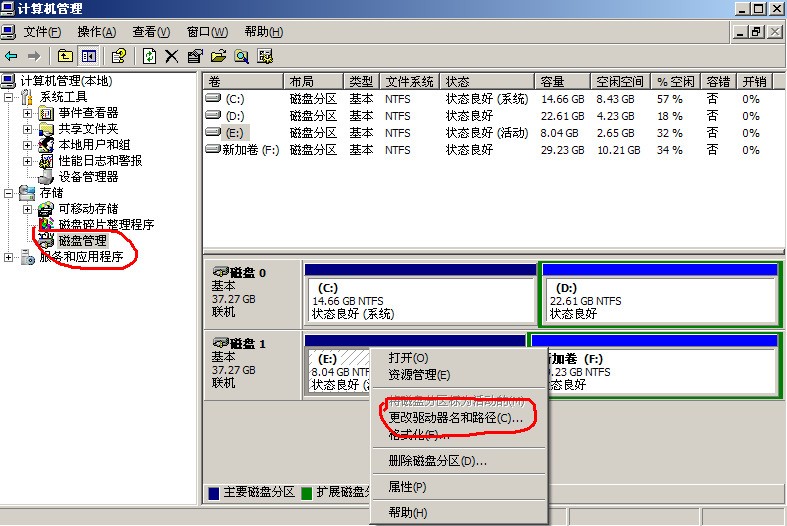Choose 帮助(H) in context menu

459,512
